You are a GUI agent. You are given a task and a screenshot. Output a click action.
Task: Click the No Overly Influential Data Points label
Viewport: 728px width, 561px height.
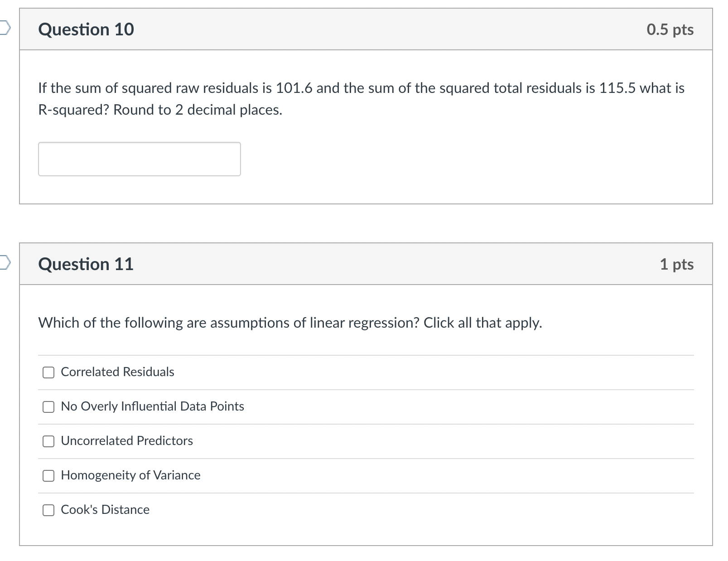(152, 406)
